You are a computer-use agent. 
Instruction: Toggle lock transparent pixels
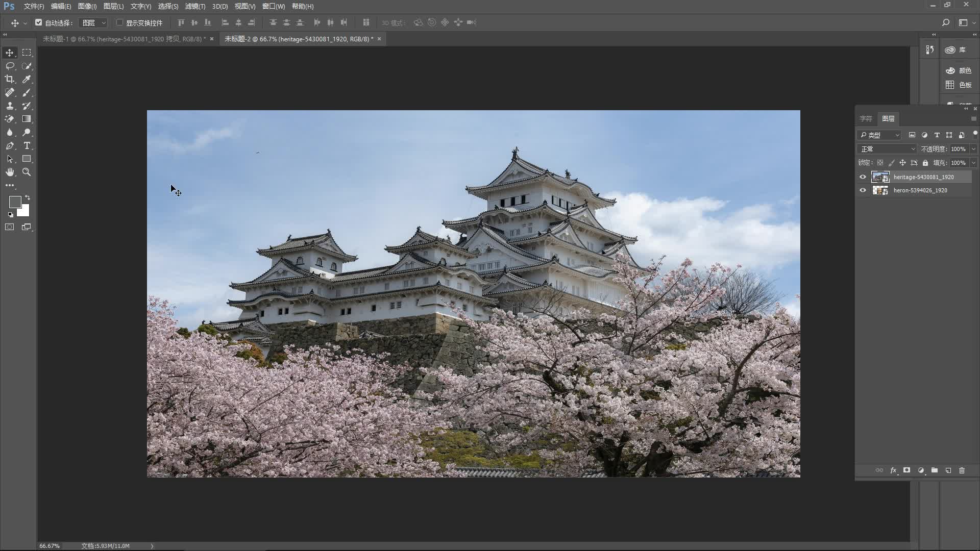tap(880, 163)
